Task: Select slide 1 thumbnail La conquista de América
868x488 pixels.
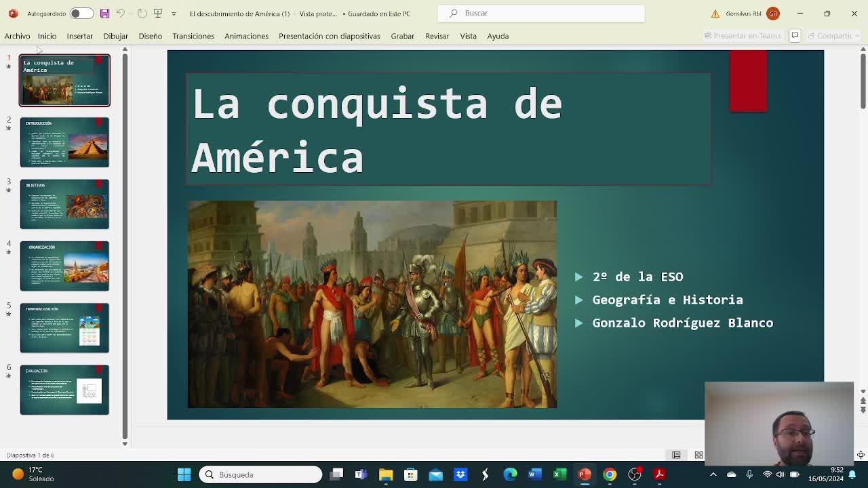Action: point(64,81)
